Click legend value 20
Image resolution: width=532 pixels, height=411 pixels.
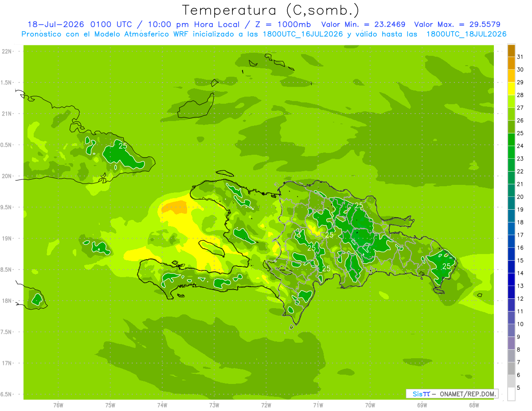520,197
